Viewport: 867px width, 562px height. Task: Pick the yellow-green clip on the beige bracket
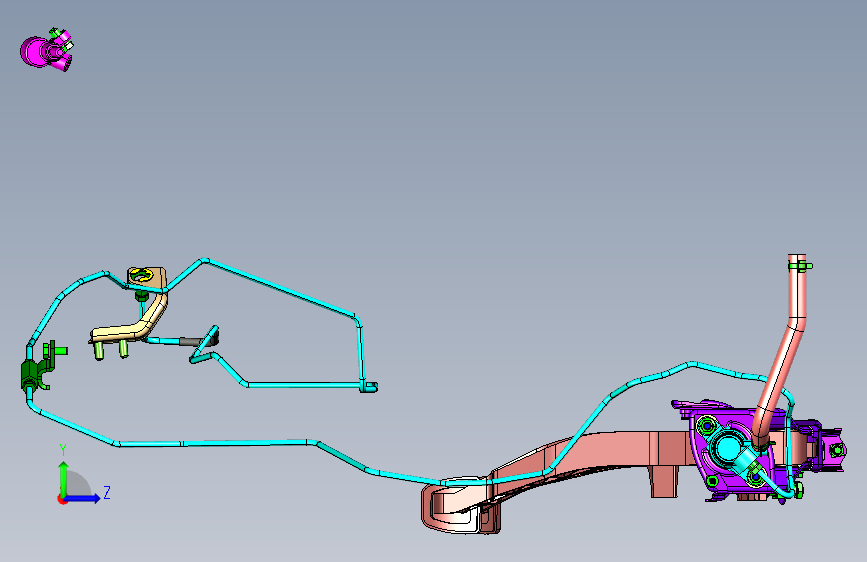[x=142, y=275]
